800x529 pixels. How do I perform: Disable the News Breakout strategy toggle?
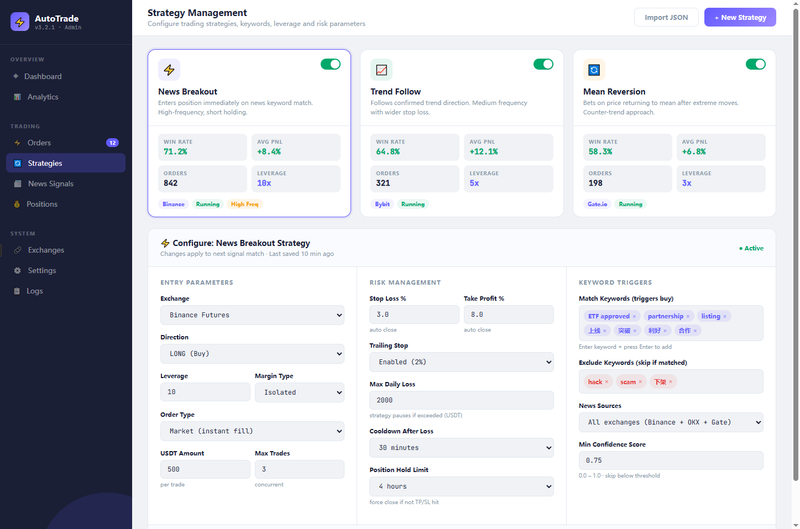(x=330, y=64)
